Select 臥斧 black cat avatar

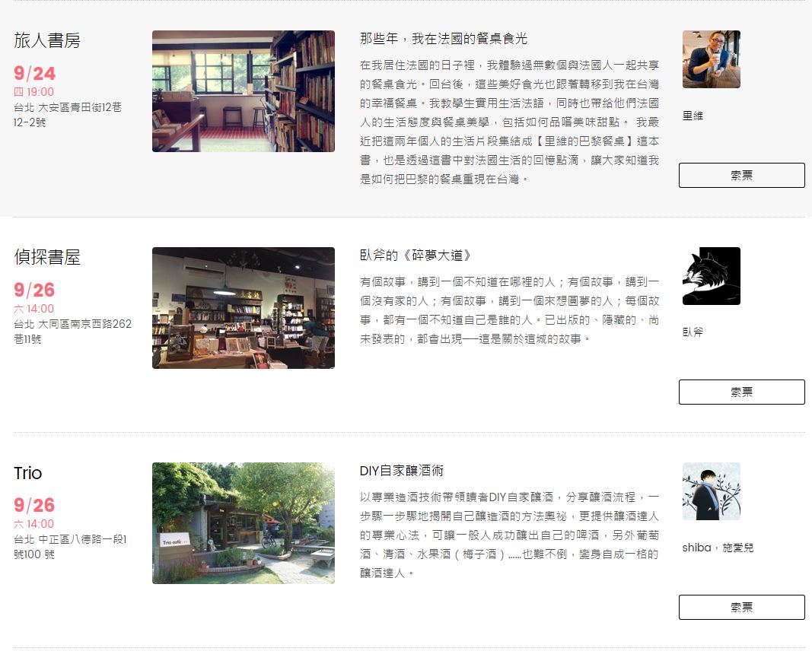(x=711, y=276)
